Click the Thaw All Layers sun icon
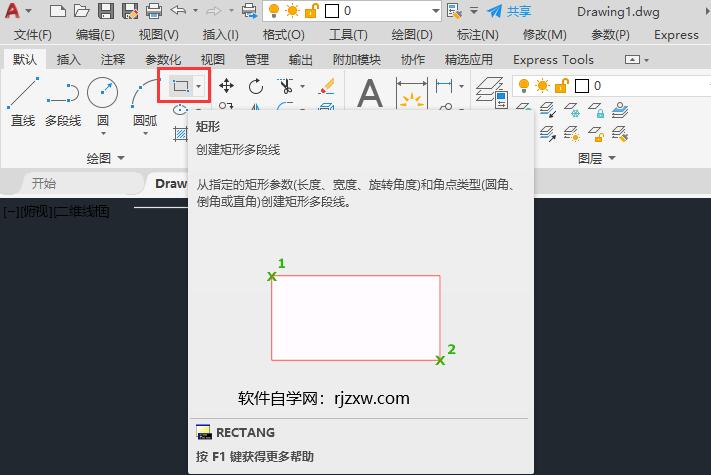The width and height of the screenshot is (711, 475). tap(572, 134)
